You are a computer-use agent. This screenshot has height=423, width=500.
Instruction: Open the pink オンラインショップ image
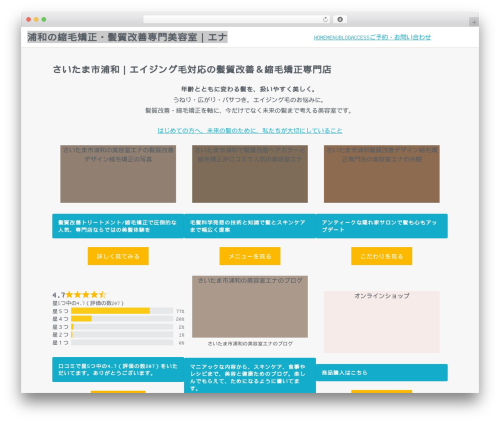click(382, 322)
